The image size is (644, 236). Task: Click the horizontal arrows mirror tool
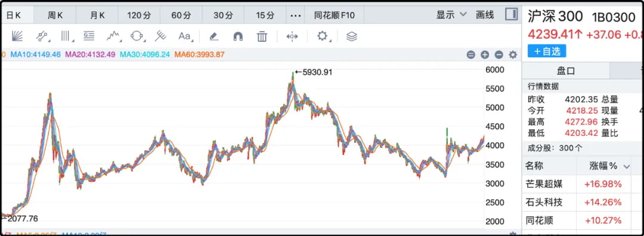click(292, 36)
